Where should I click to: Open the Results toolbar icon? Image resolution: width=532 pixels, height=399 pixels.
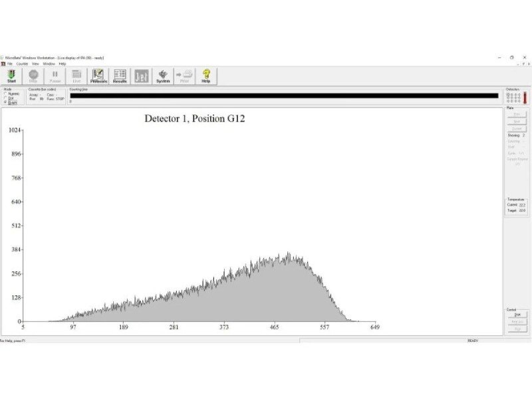(x=120, y=76)
